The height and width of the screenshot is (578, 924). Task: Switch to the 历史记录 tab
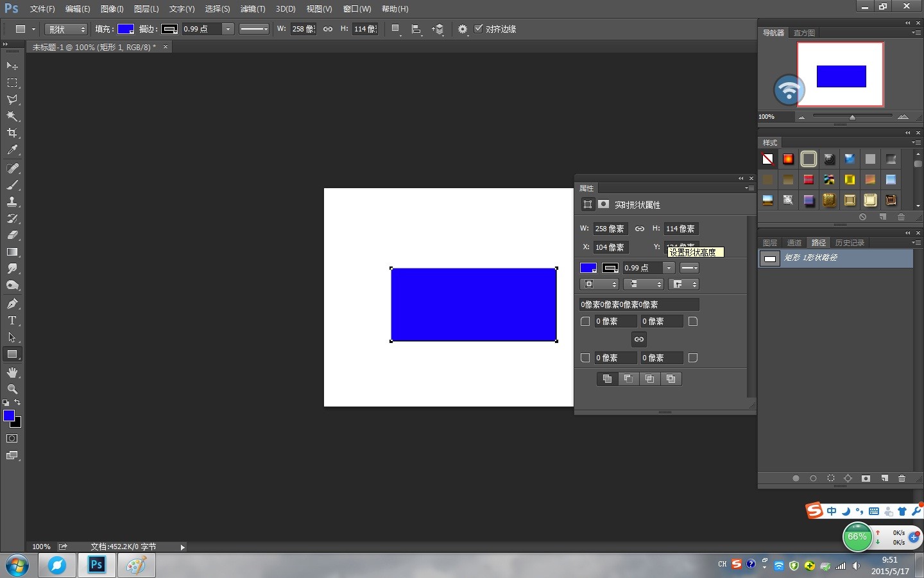[x=850, y=242]
